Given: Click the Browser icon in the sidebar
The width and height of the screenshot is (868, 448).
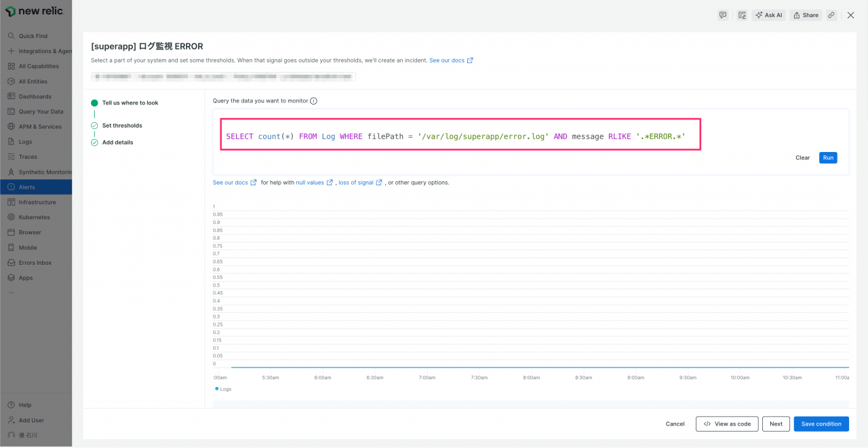Looking at the screenshot, I should pyautogui.click(x=12, y=232).
